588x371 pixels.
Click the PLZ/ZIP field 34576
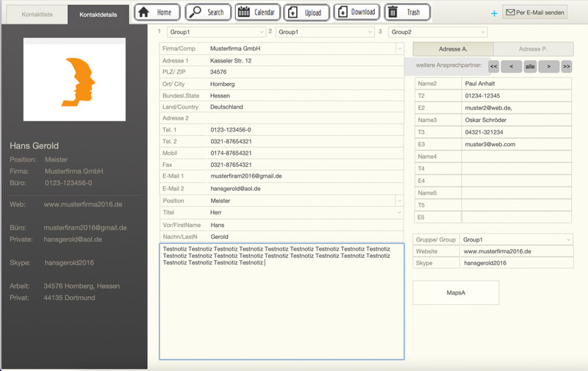coord(305,72)
